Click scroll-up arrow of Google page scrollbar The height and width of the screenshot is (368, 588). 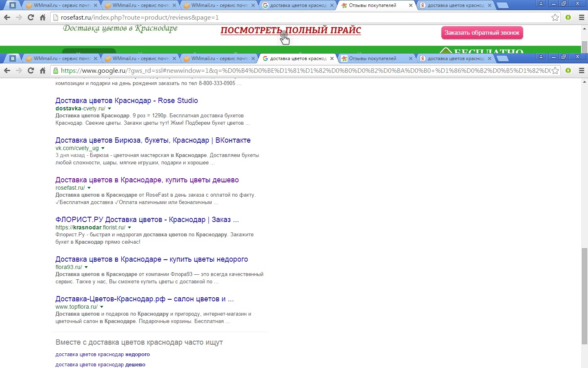(x=584, y=82)
